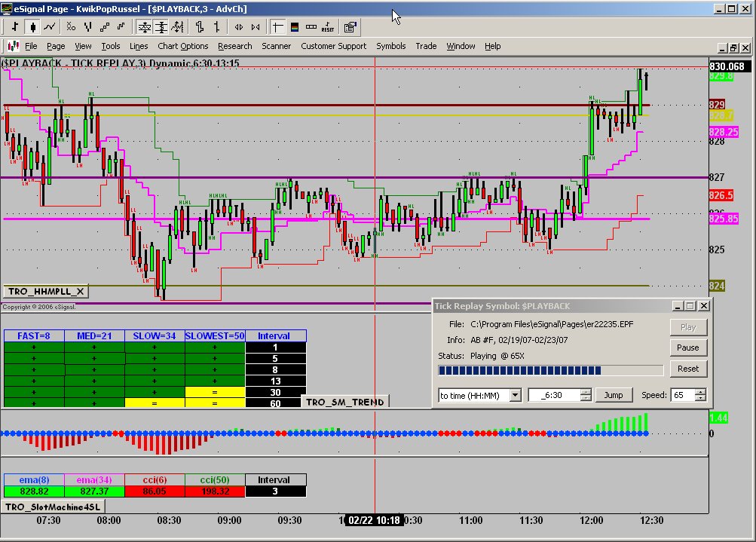The height and width of the screenshot is (542, 756).
Task: Open the 'to time (HH:MM)' dropdown
Action: [x=516, y=396]
